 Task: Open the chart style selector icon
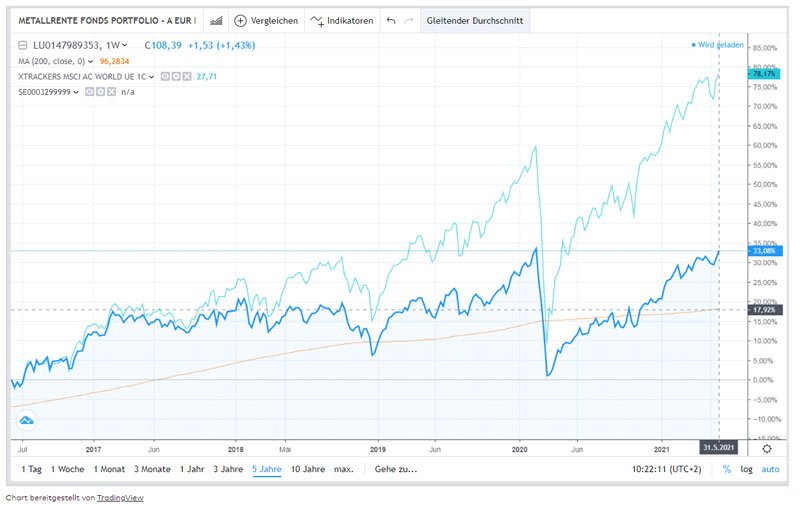tap(216, 20)
